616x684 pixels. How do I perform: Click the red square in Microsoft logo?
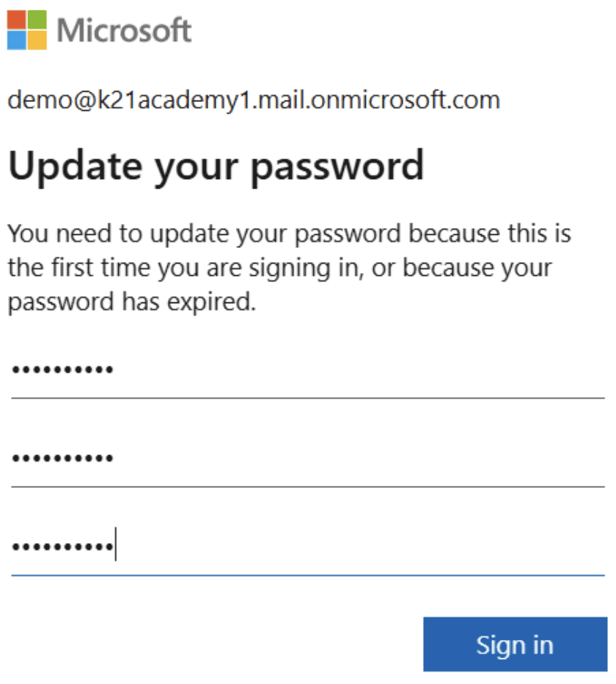(17, 20)
